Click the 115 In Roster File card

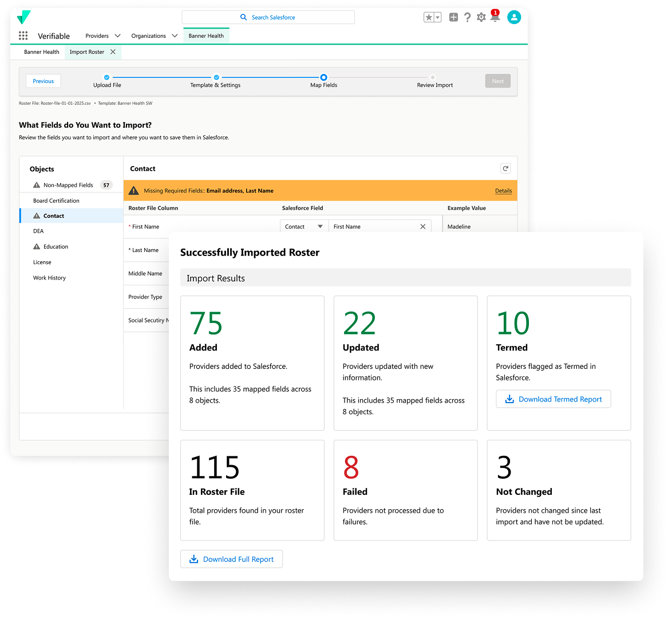pyautogui.click(x=252, y=490)
